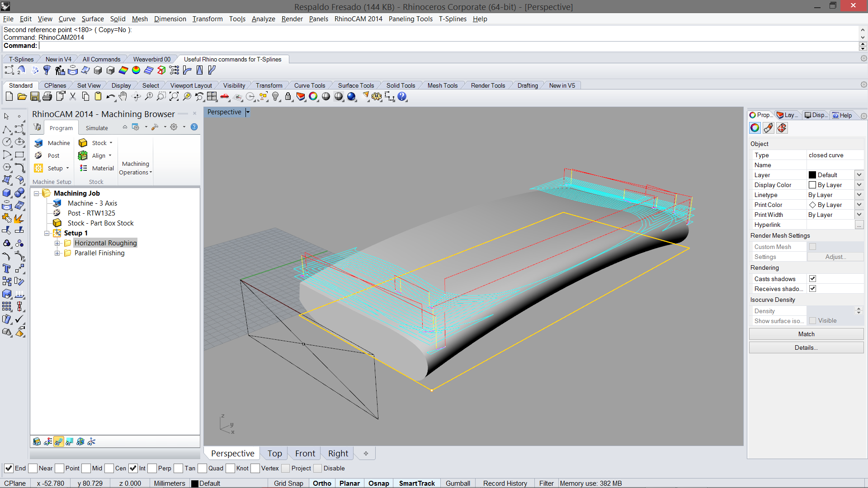Open the Stock dropdown in Machining Browser
The image size is (868, 488).
(111, 143)
